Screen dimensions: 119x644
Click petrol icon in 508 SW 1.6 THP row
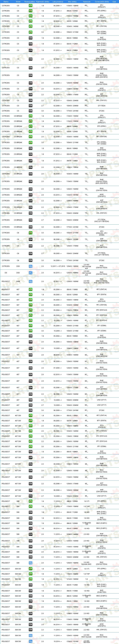tap(30, 574)
